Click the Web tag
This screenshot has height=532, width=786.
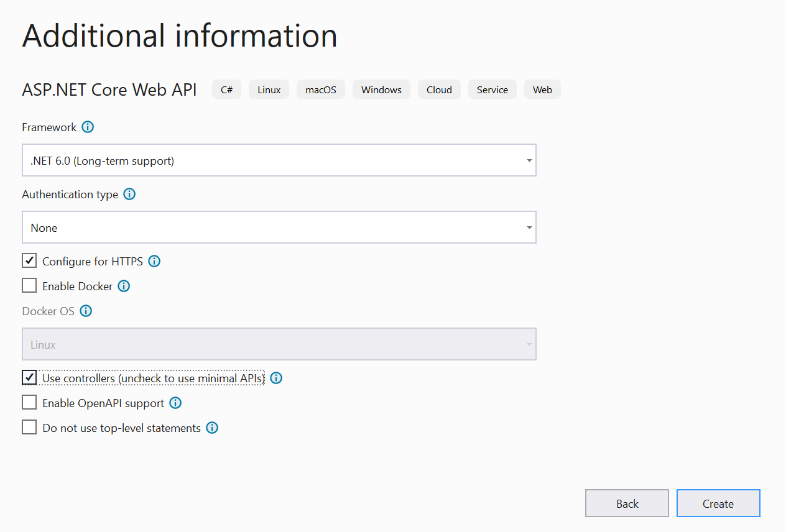pos(542,89)
